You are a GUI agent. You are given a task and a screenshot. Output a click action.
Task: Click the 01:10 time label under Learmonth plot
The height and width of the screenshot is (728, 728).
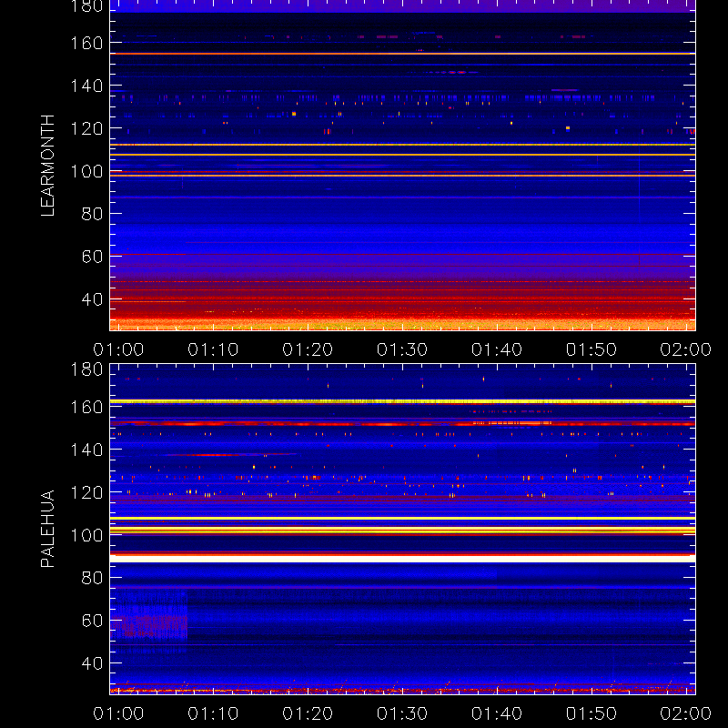coord(213,349)
